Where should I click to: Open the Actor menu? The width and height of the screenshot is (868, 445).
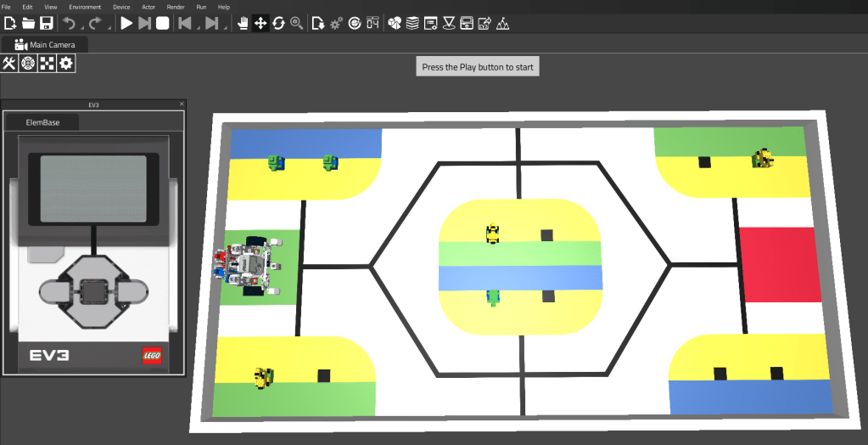click(x=148, y=7)
